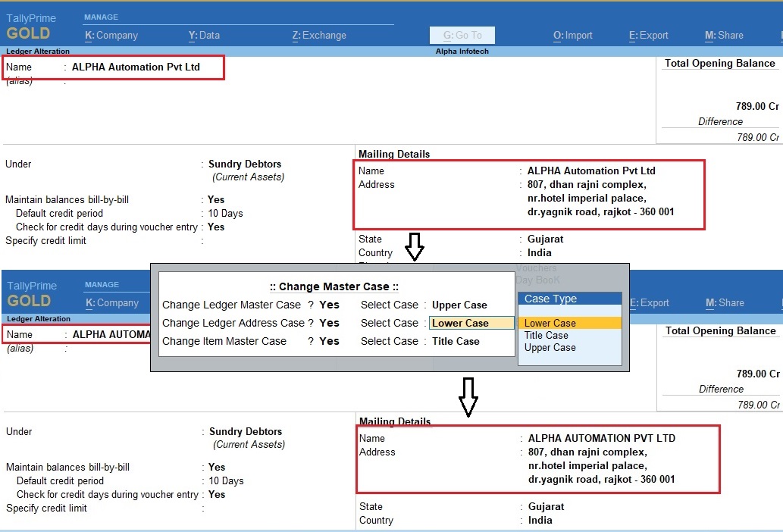
Task: Toggle Change Item Master Case Yes value
Action: point(329,341)
